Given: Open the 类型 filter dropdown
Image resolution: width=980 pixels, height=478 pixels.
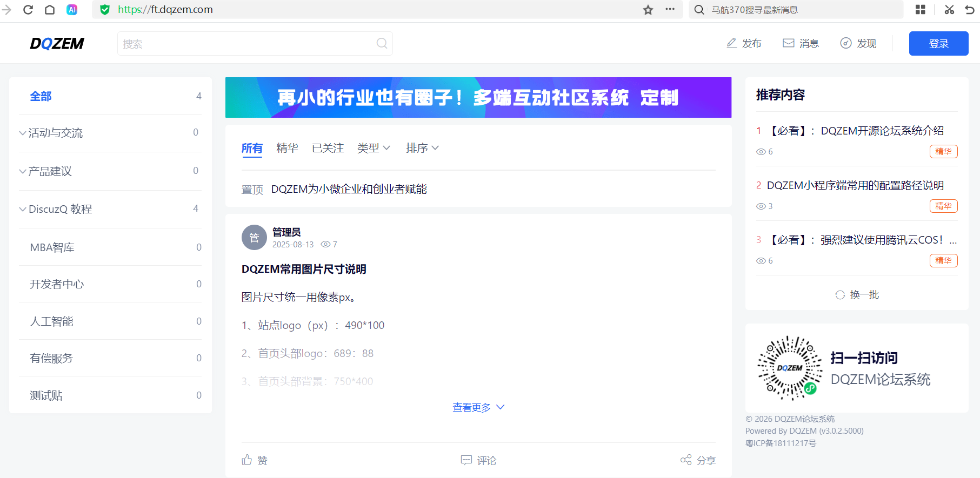Looking at the screenshot, I should pyautogui.click(x=374, y=148).
